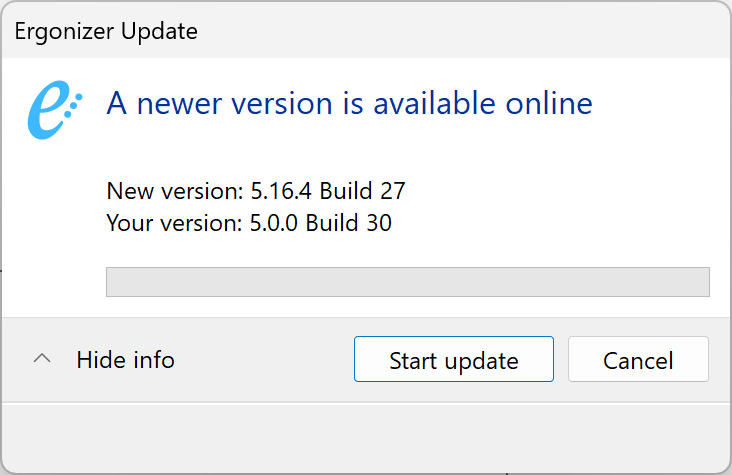The width and height of the screenshot is (732, 475).
Task: Click the 'New version:' label text
Action: [175, 191]
